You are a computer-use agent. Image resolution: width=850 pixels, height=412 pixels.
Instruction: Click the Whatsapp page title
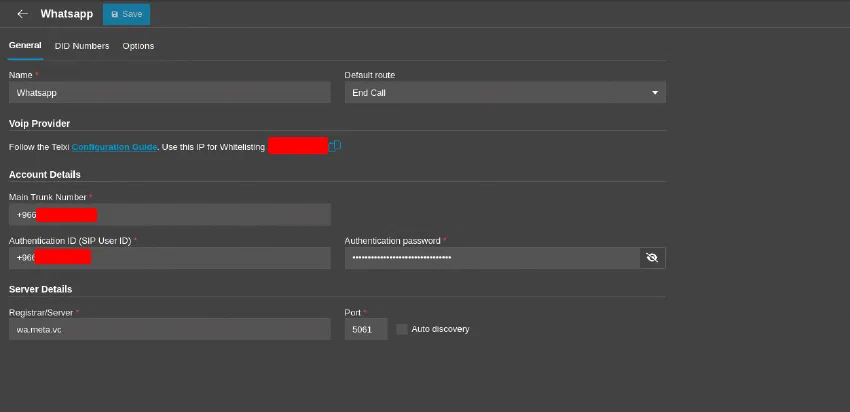coord(67,14)
